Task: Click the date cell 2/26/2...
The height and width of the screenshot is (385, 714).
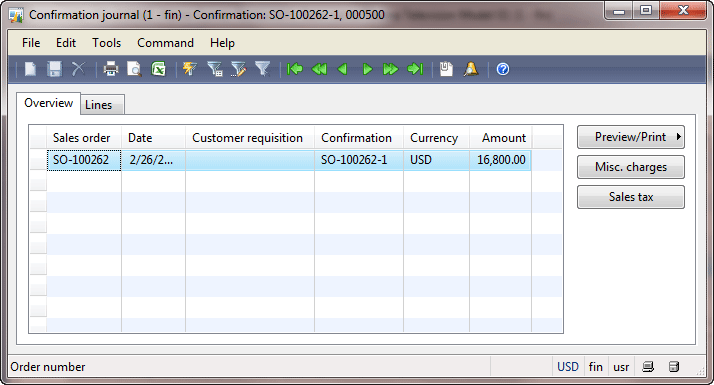Action: tap(153, 160)
